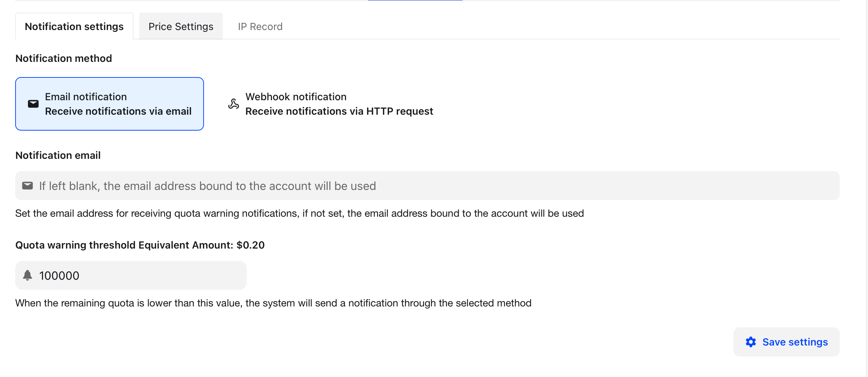Click the bell icon in quota threshold field
The width and height of the screenshot is (868, 377).
[27, 275]
